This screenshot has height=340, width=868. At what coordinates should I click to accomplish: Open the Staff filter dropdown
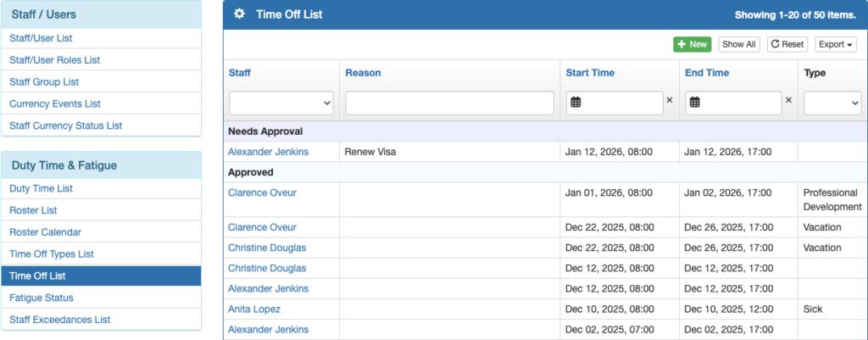click(281, 103)
